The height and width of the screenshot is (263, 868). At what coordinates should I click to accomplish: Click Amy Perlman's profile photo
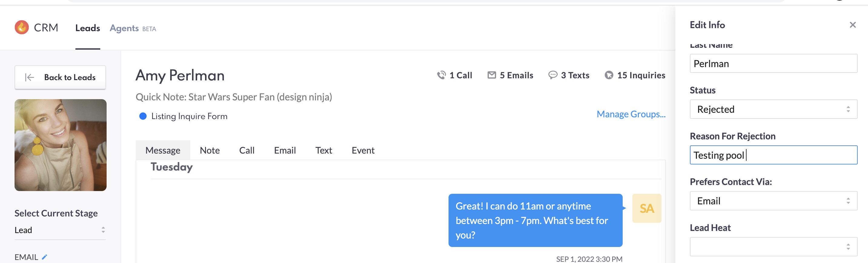[60, 145]
